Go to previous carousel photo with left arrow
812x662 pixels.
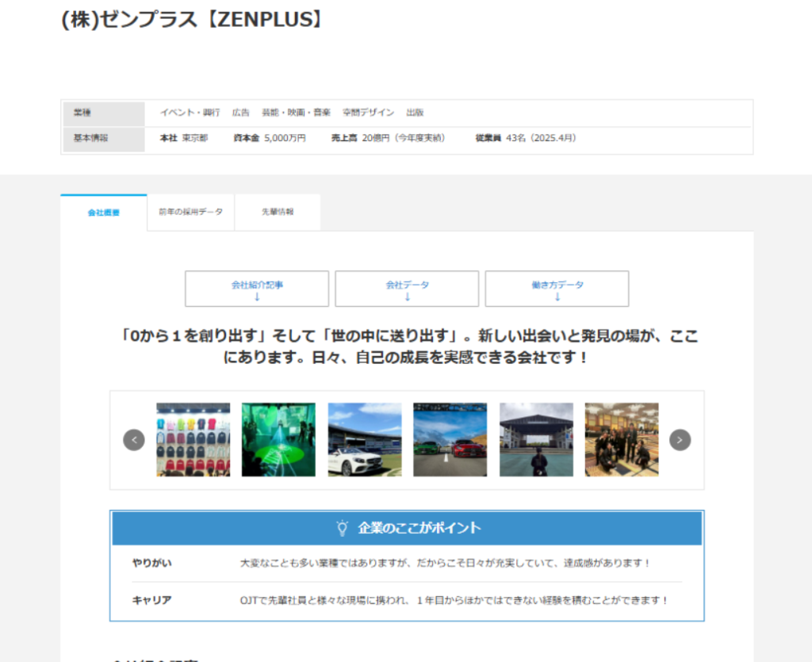tap(134, 440)
